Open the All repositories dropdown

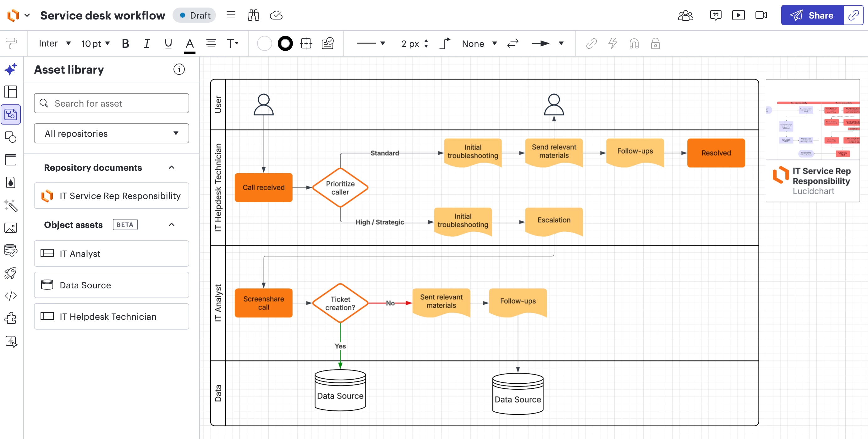click(x=111, y=134)
